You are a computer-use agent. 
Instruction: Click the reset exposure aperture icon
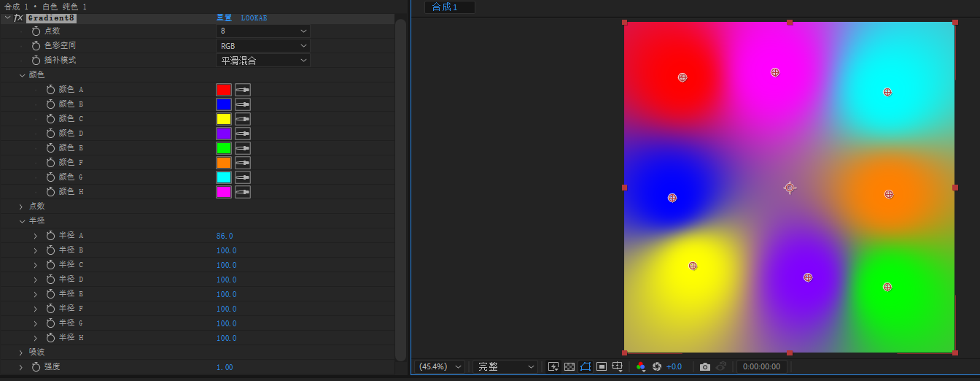(x=657, y=366)
